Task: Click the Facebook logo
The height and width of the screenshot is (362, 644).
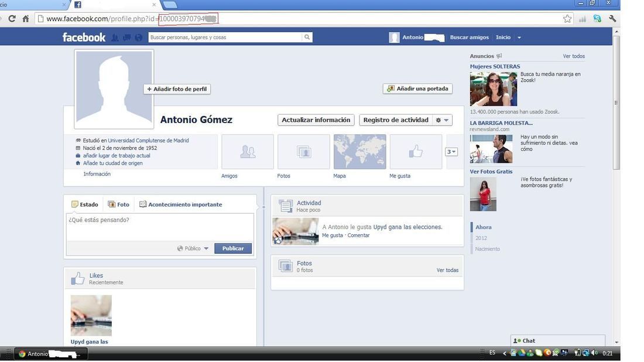Action: 84,37
